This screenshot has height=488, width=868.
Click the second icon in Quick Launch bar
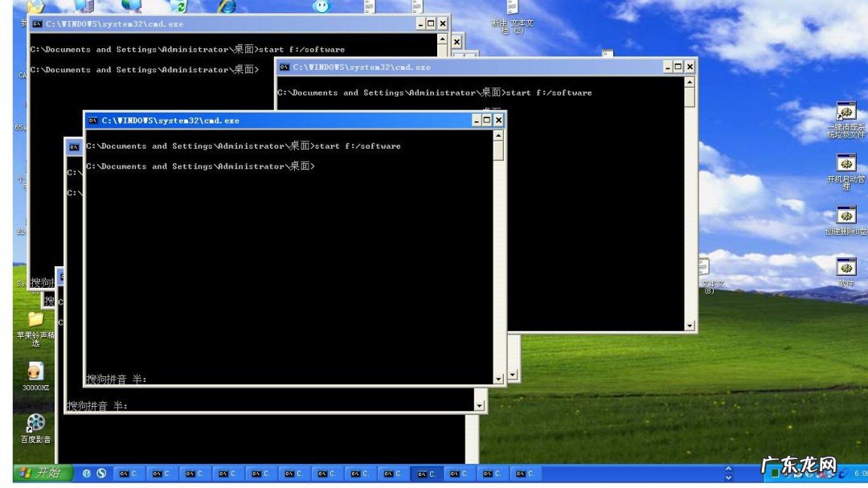(x=101, y=474)
